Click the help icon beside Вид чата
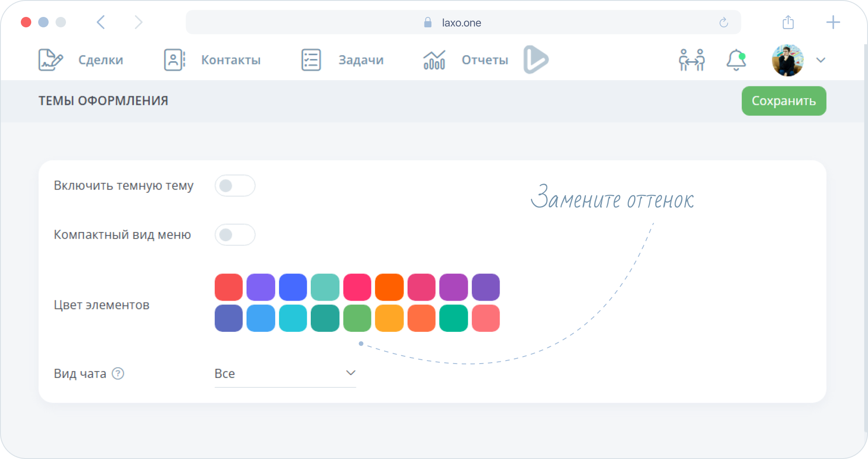This screenshot has width=868, height=459. 118,374
